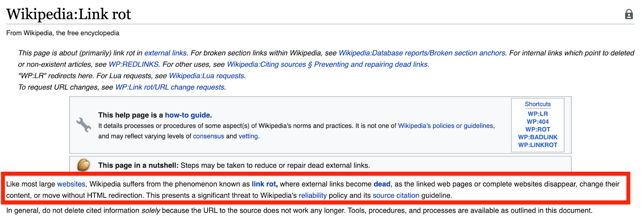
Task: Click the WP:404 shortcut
Action: (x=538, y=121)
